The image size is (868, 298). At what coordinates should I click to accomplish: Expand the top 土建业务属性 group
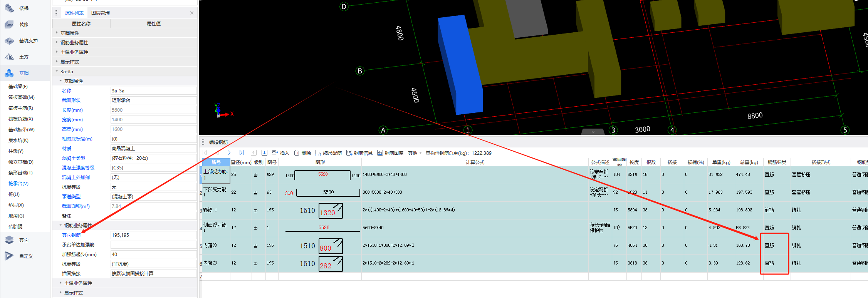click(x=57, y=52)
